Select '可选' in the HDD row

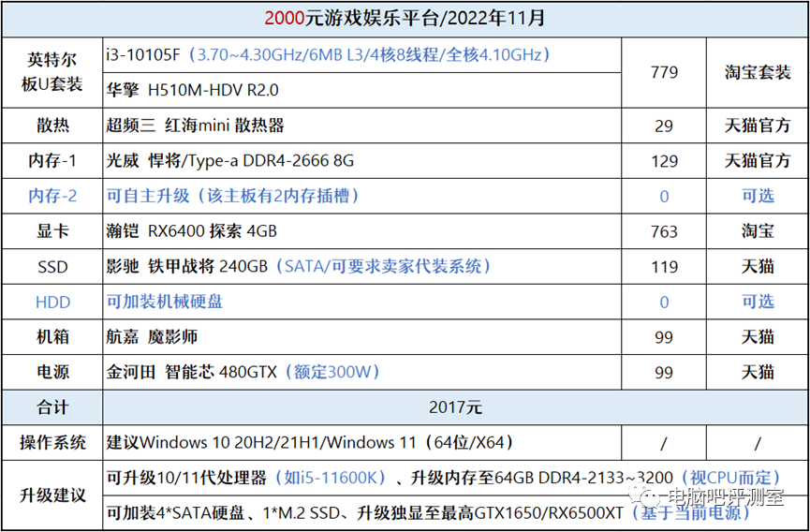click(758, 302)
